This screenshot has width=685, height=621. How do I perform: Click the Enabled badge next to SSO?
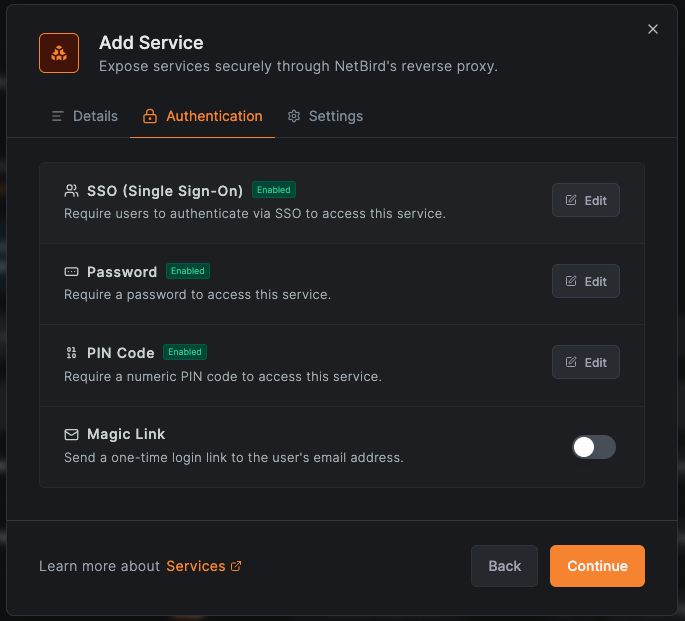[x=273, y=190]
